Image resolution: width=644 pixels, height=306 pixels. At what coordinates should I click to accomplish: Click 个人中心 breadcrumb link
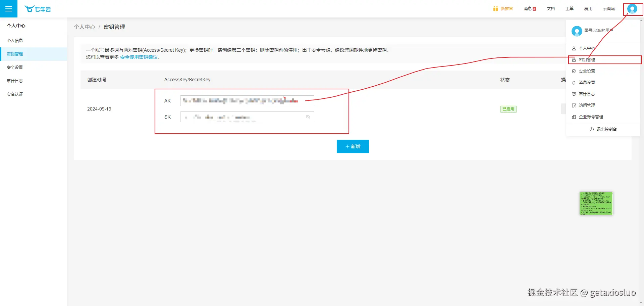pos(85,27)
